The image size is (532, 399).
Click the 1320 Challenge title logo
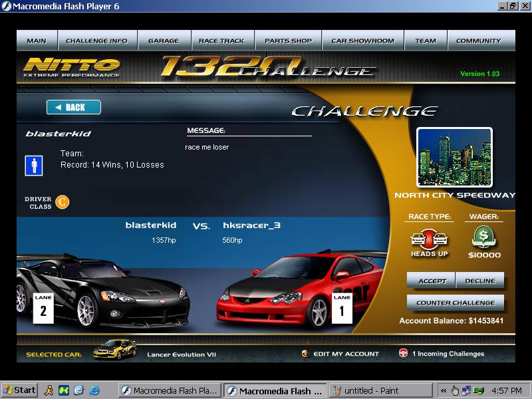[268, 66]
